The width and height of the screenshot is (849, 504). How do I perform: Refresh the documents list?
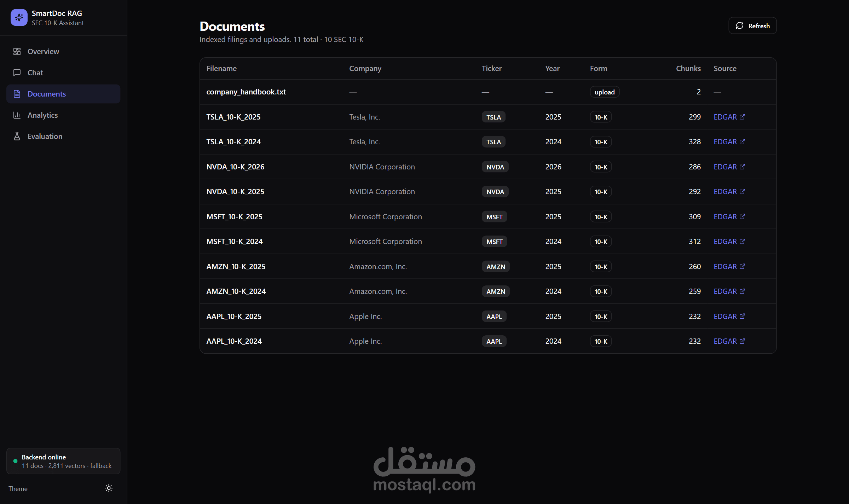[752, 26]
